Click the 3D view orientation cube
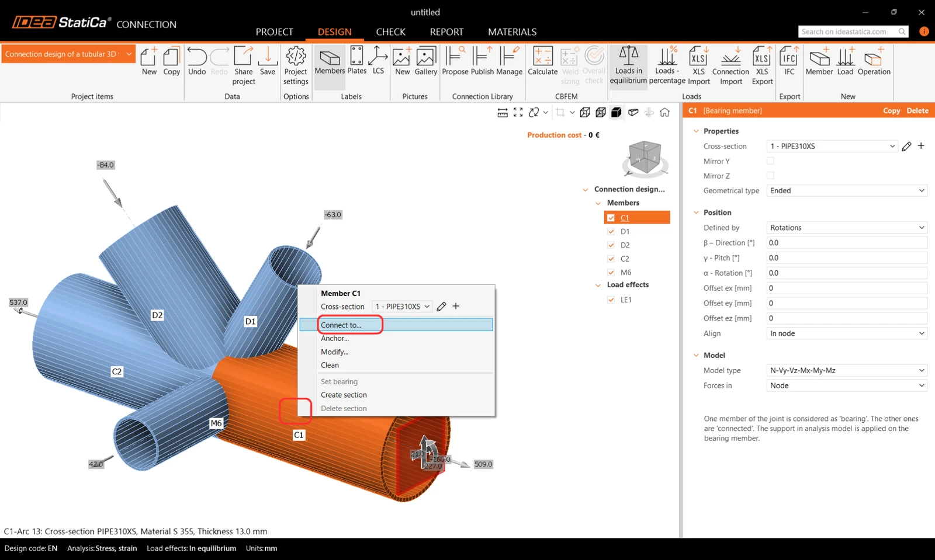This screenshot has width=935, height=560. pyautogui.click(x=645, y=158)
